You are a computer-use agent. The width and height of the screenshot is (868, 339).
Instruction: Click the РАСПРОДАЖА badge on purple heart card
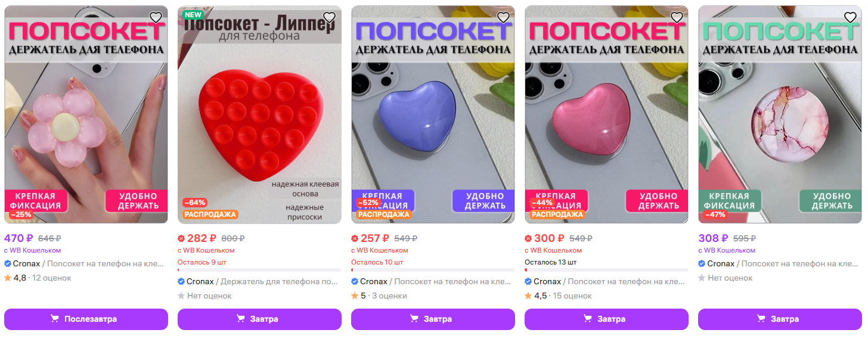[x=384, y=214]
